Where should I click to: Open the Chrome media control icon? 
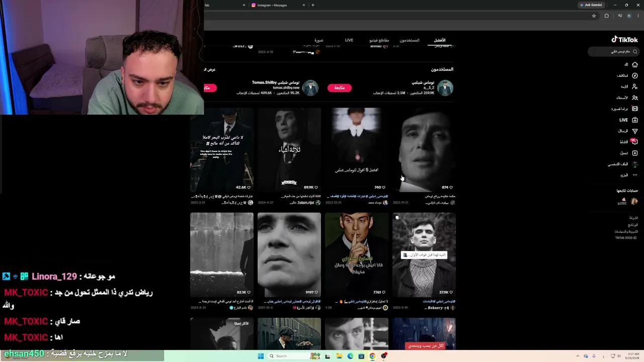pos(619,16)
